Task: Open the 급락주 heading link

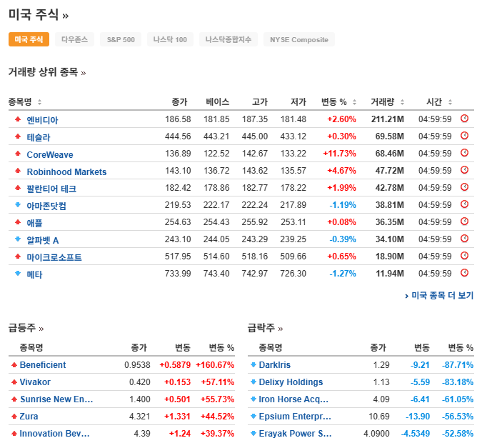Action: tap(265, 328)
